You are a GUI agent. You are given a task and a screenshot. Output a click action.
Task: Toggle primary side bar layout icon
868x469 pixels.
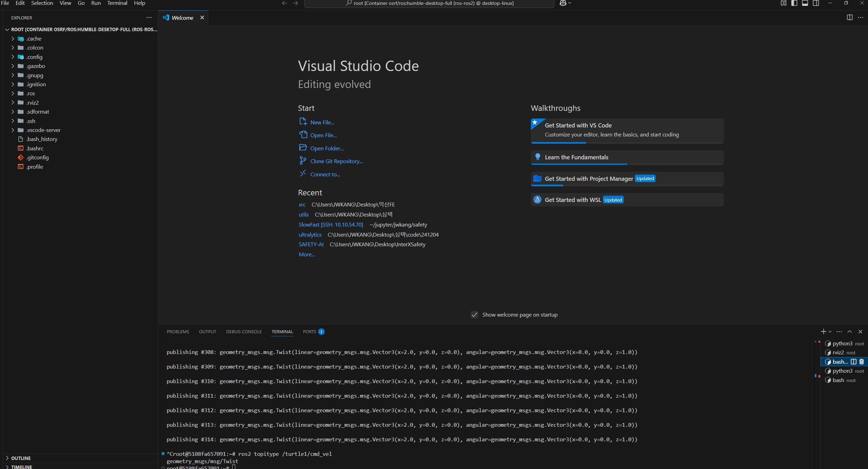[x=794, y=3]
